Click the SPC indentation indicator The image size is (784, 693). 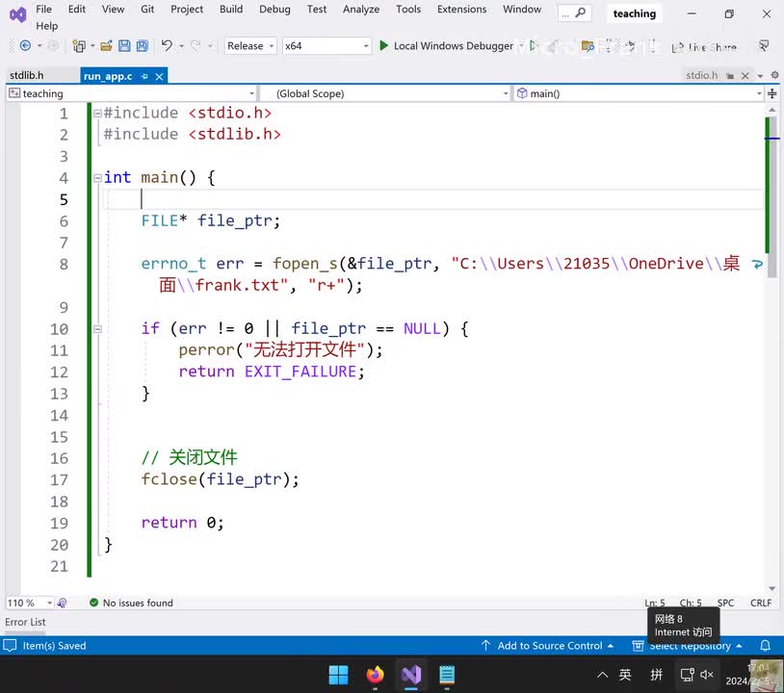(x=725, y=603)
